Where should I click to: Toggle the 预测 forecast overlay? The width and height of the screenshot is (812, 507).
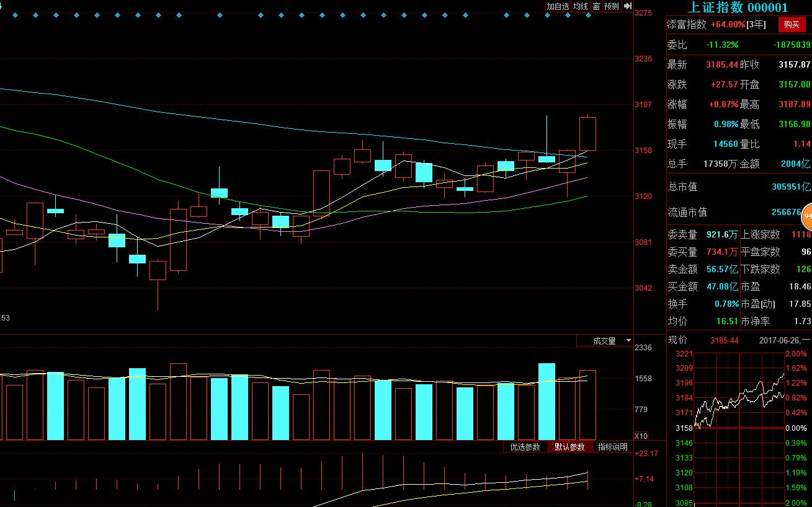(x=611, y=6)
